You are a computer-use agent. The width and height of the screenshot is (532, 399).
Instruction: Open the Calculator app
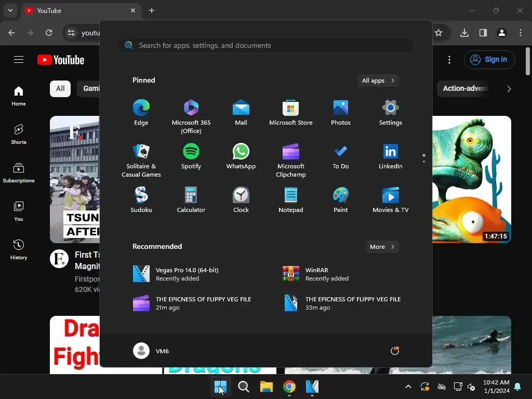pos(191,200)
